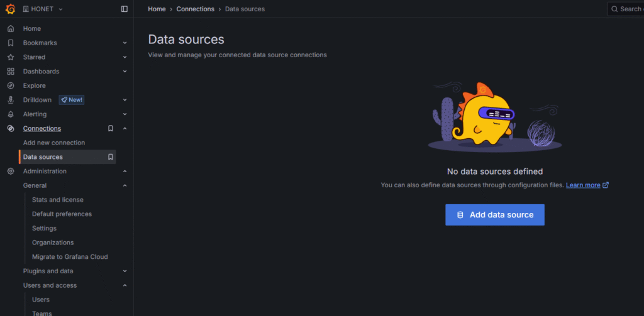Screen dimensions: 644x316
Task: Select Stats and license in sidebar
Action: point(58,200)
